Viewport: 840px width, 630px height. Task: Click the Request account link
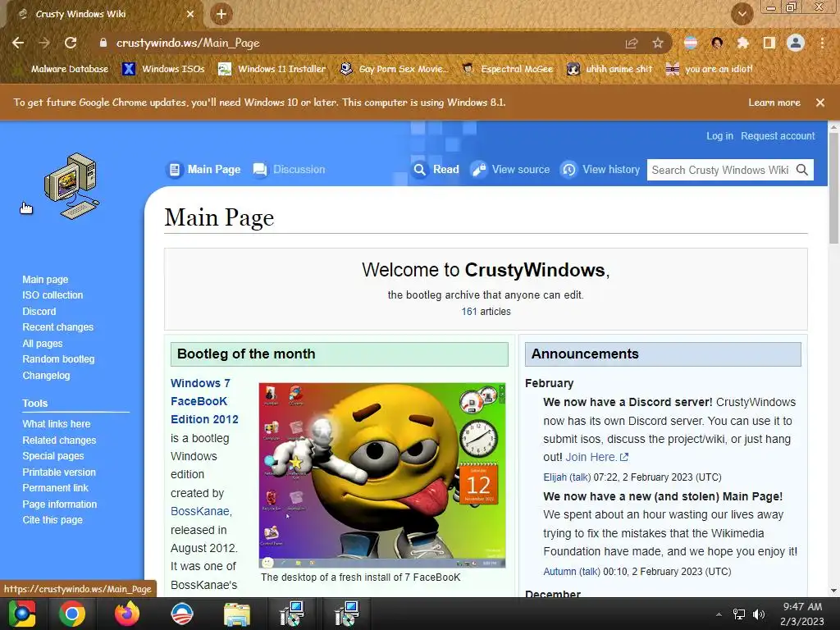pos(778,136)
